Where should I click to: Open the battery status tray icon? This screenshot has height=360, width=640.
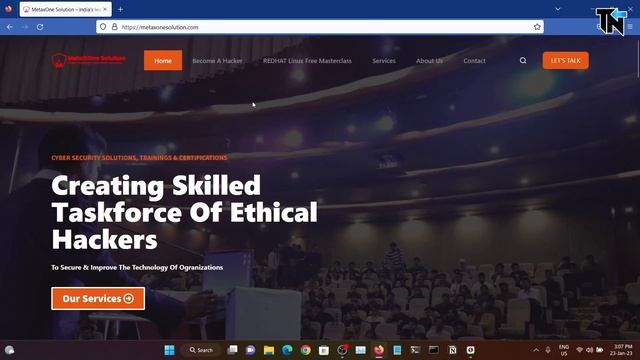[x=600, y=350]
